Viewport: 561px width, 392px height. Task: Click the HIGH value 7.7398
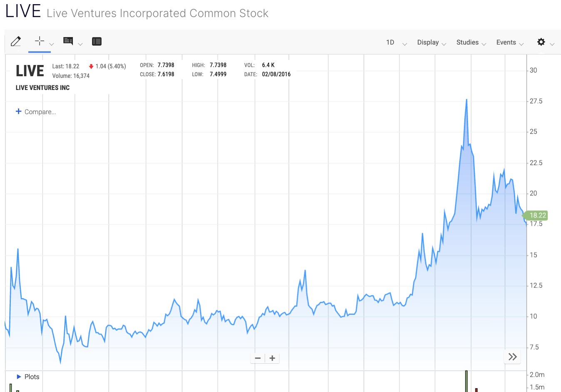tap(218, 65)
